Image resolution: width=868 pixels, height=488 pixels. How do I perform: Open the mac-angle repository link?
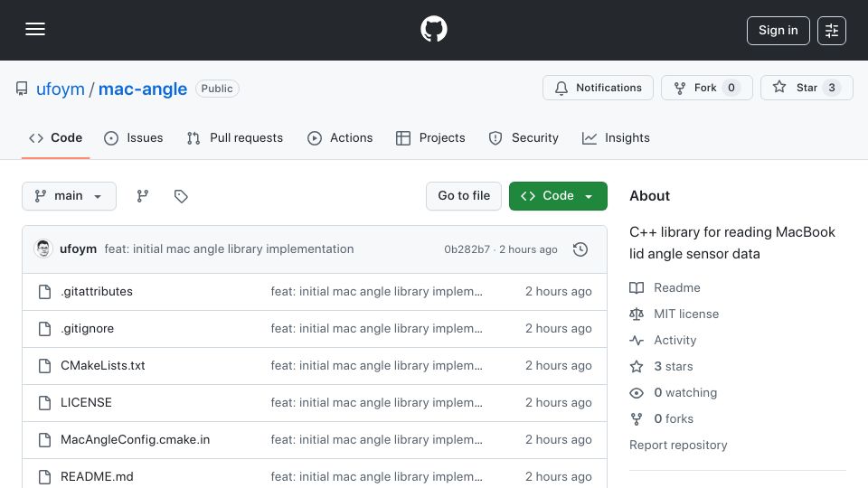[143, 89]
